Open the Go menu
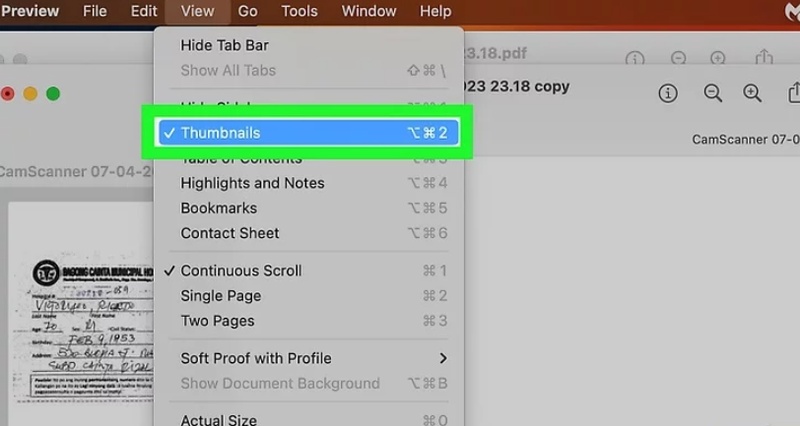The width and height of the screenshot is (800, 426). 247,12
